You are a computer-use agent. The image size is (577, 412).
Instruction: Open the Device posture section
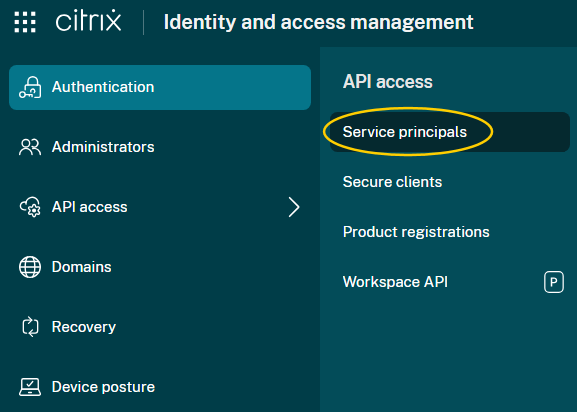coord(160,387)
